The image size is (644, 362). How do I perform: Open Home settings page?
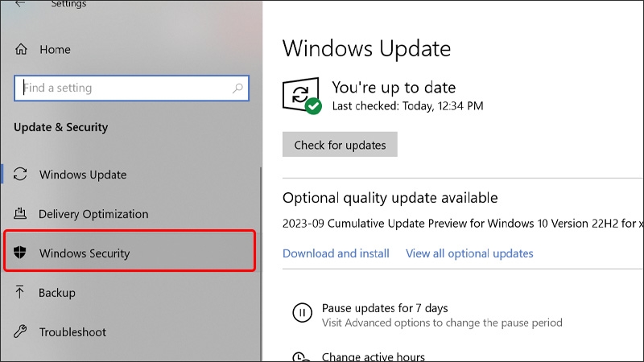(x=55, y=50)
